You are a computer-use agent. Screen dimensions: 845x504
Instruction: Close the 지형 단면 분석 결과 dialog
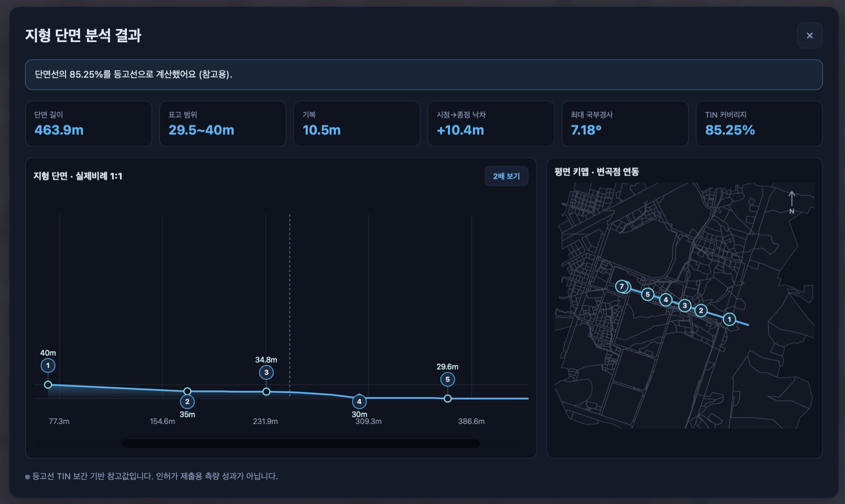(810, 35)
